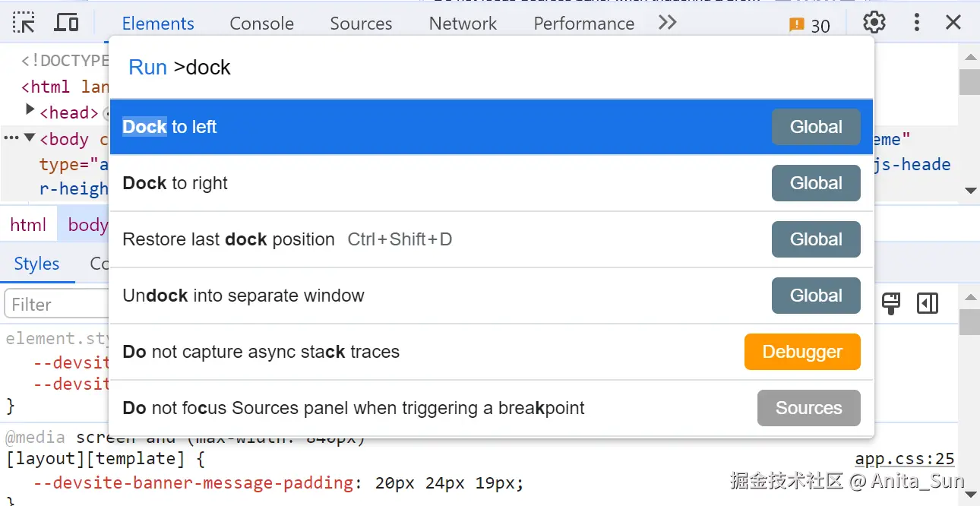Click the app.css:25 source link
980x506 pixels.
point(904,459)
